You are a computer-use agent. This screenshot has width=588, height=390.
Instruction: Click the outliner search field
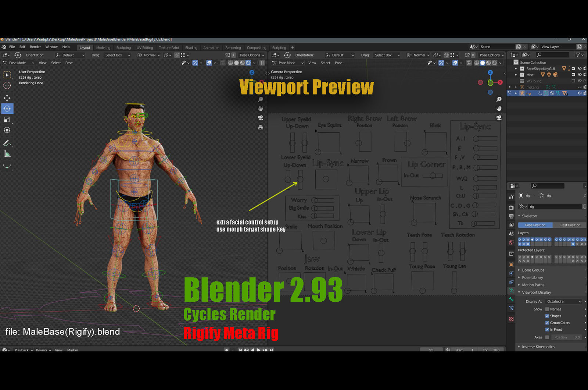point(552,55)
